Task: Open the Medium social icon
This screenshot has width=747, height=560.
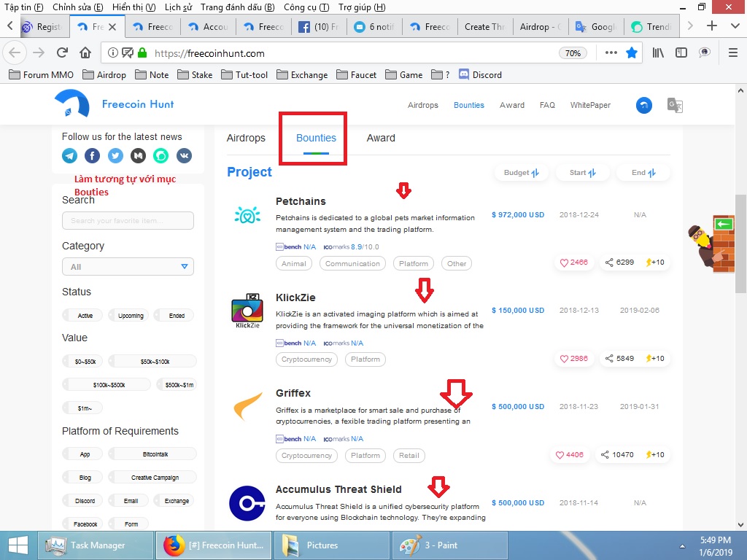Action: click(x=138, y=155)
